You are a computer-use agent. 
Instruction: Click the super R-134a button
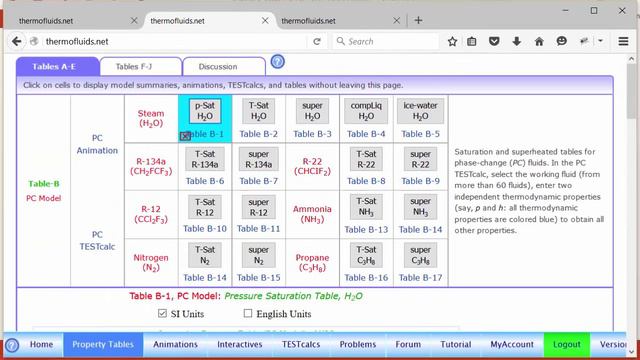click(x=258, y=159)
